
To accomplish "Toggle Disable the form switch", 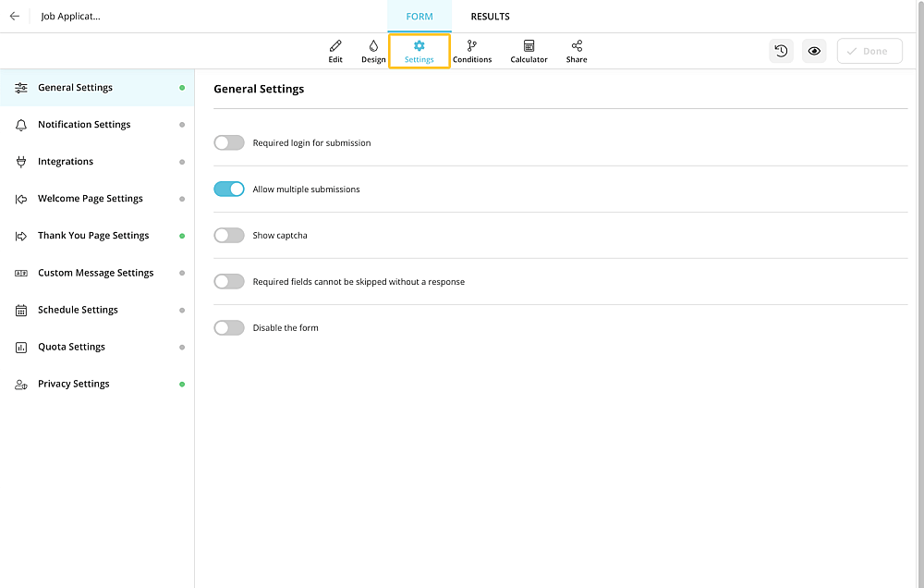I will (x=228, y=328).
